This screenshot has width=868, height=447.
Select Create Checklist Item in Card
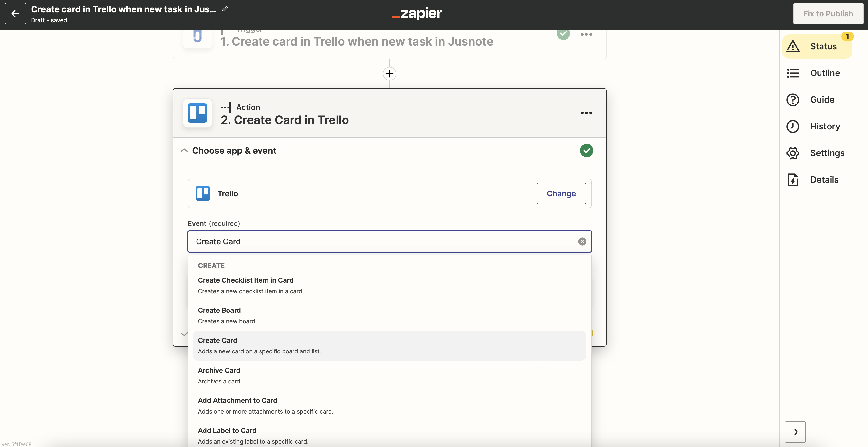389,286
